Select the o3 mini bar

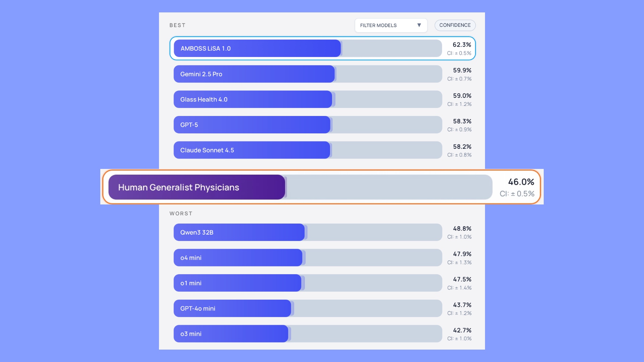click(231, 334)
